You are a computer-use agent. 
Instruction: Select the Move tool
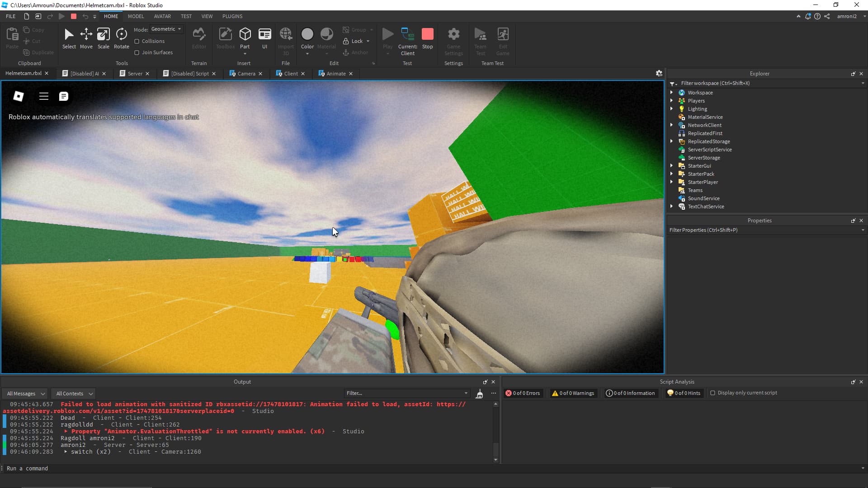click(x=86, y=38)
